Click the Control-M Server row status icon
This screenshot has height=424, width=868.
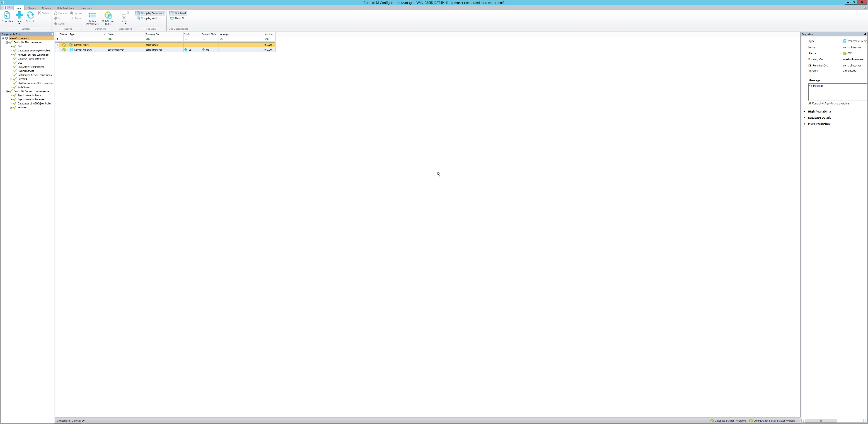pos(64,50)
